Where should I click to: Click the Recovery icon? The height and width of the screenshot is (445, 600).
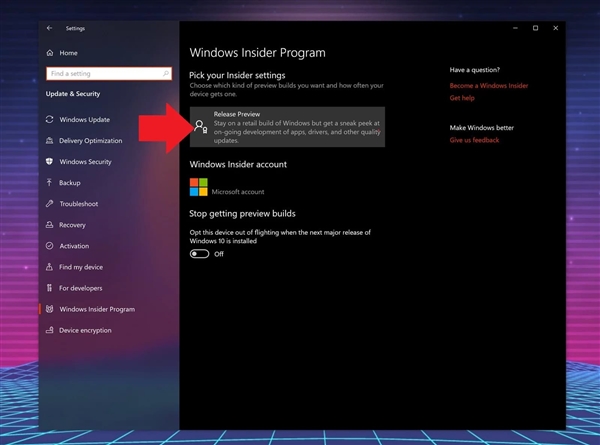click(49, 225)
